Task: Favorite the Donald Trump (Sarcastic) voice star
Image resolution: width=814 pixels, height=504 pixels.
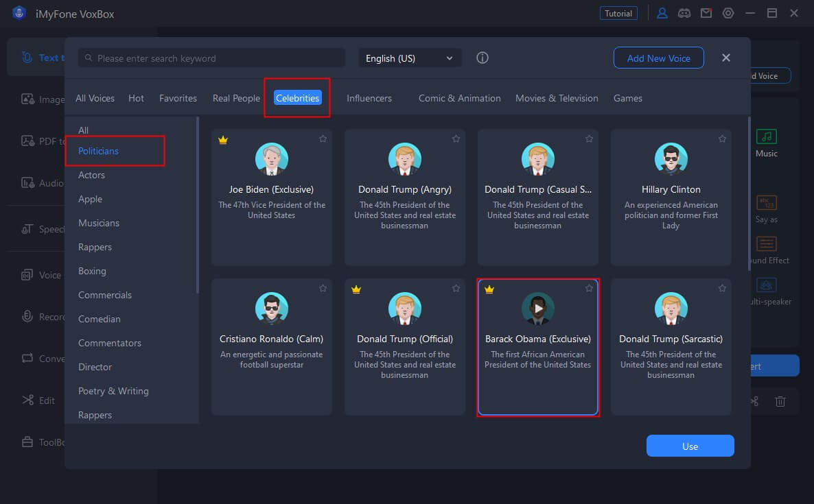Action: [722, 288]
